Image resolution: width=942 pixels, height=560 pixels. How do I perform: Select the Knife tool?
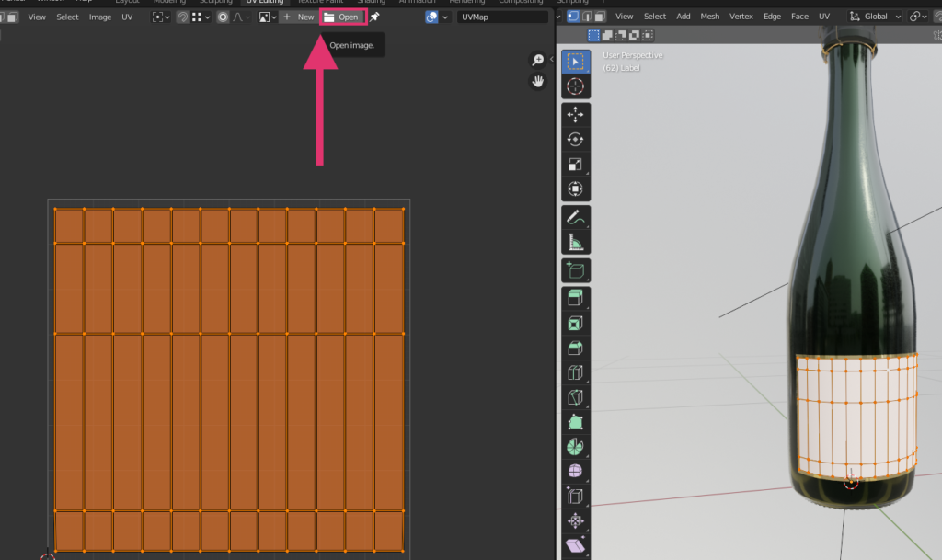576,397
